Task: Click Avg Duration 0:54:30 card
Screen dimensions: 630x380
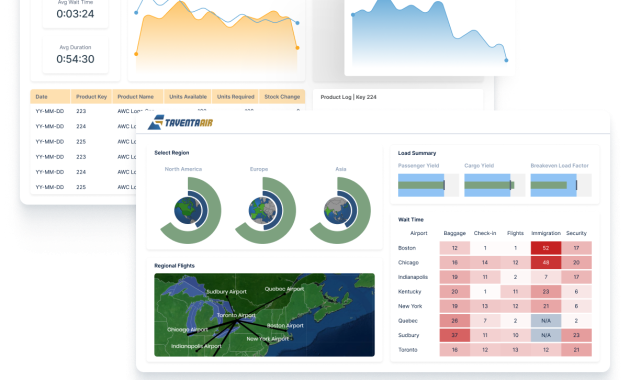Action: (x=75, y=55)
